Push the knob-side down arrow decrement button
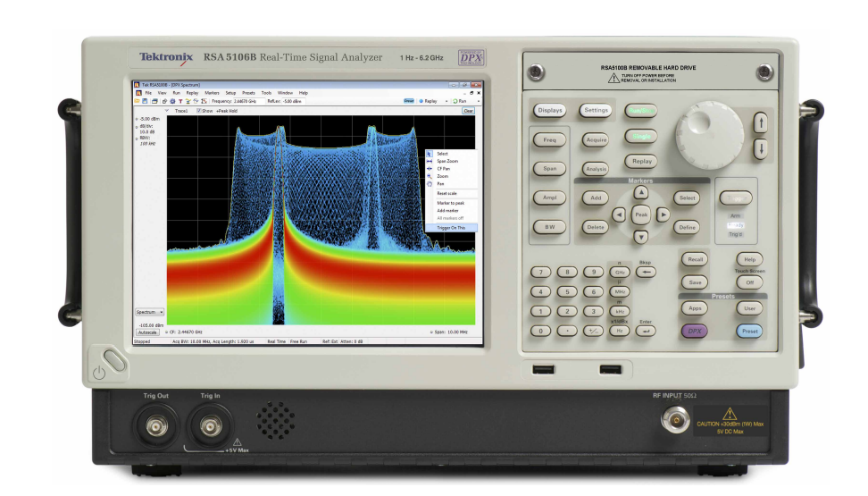868x496 pixels. pyautogui.click(x=761, y=148)
